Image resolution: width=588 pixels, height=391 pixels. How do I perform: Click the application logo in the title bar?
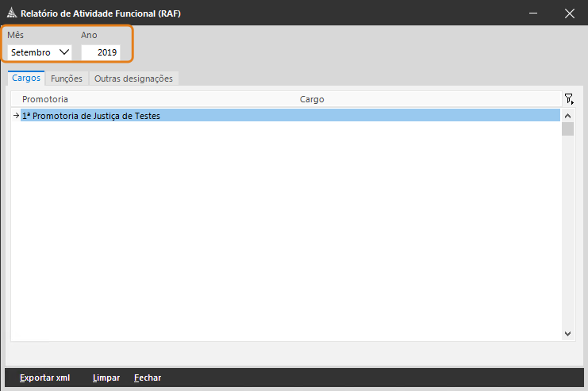pos(12,13)
